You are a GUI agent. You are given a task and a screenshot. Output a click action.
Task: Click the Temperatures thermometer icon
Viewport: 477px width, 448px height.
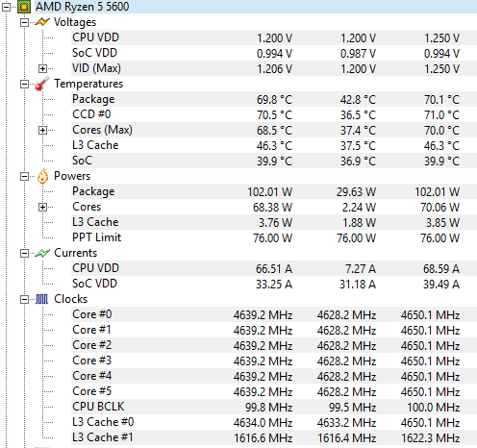tap(42, 84)
